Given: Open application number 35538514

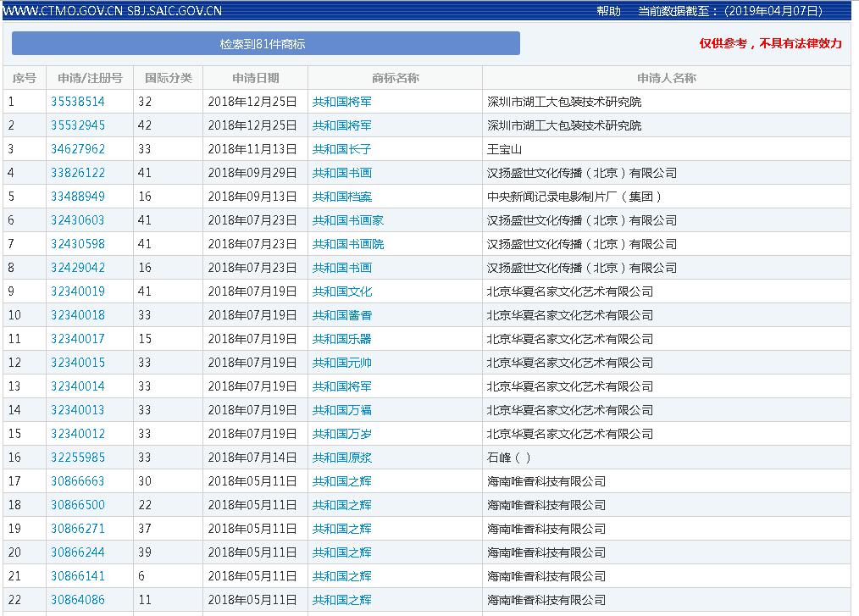Looking at the screenshot, I should (x=78, y=102).
